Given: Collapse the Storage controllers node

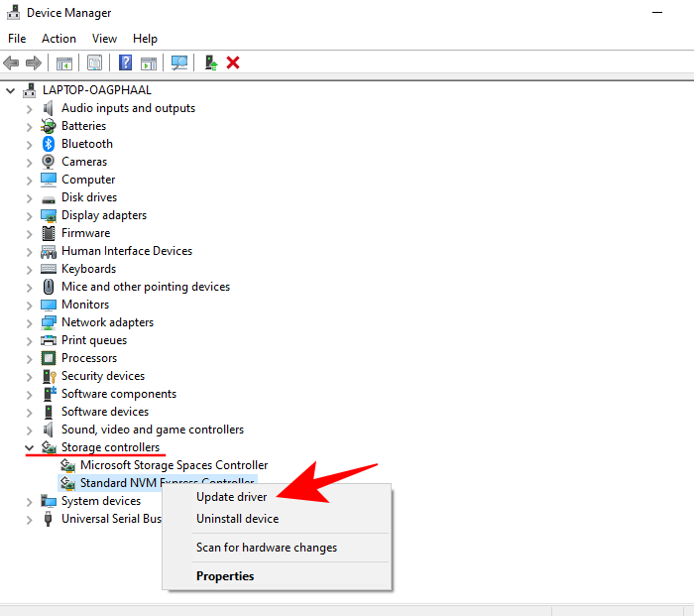Looking at the screenshot, I should coord(29,447).
